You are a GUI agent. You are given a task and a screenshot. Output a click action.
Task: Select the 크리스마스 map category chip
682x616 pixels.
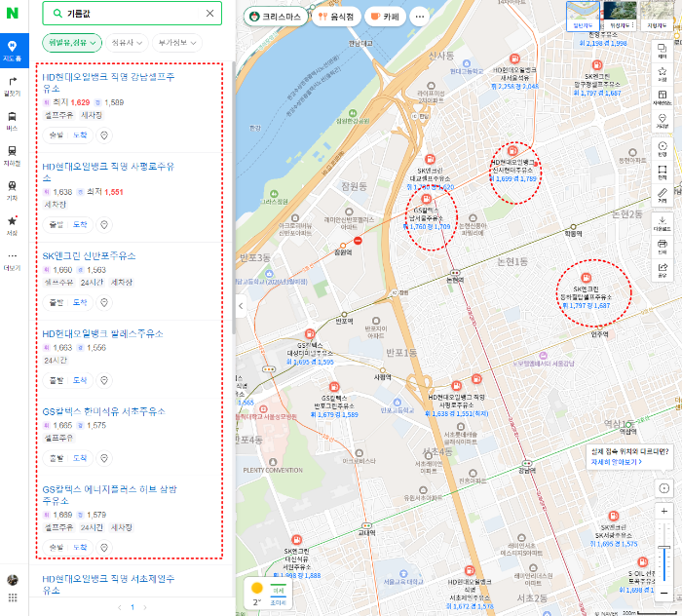click(x=276, y=17)
